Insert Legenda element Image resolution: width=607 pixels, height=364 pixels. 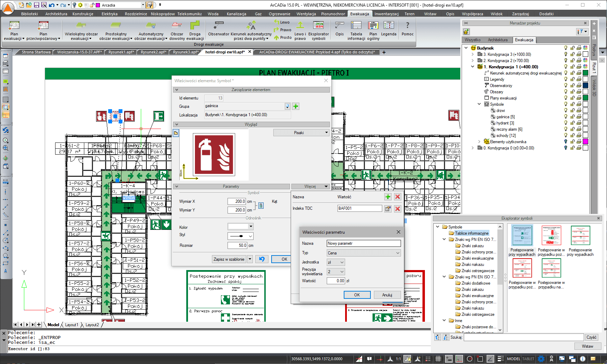[x=388, y=28]
